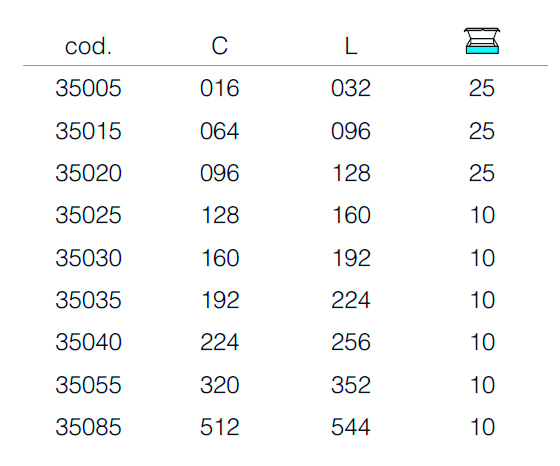
Task: Click L value 544 in last row
Action: [x=351, y=427]
